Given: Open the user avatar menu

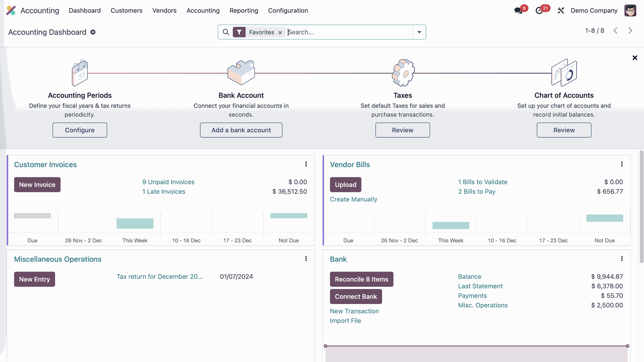Looking at the screenshot, I should (630, 10).
